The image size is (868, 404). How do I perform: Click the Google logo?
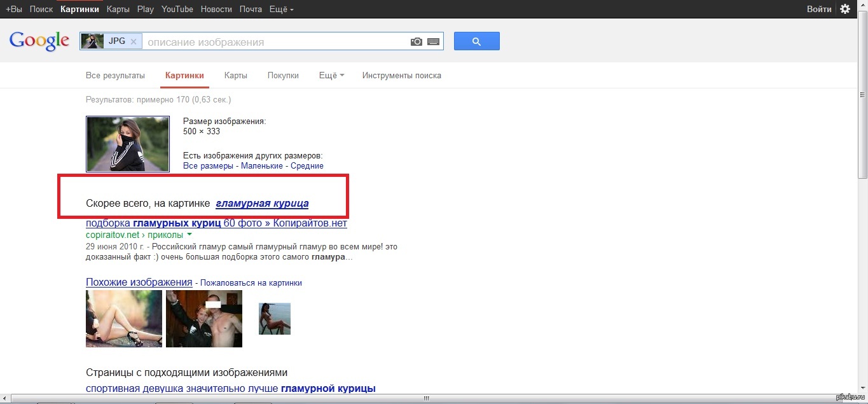(39, 41)
